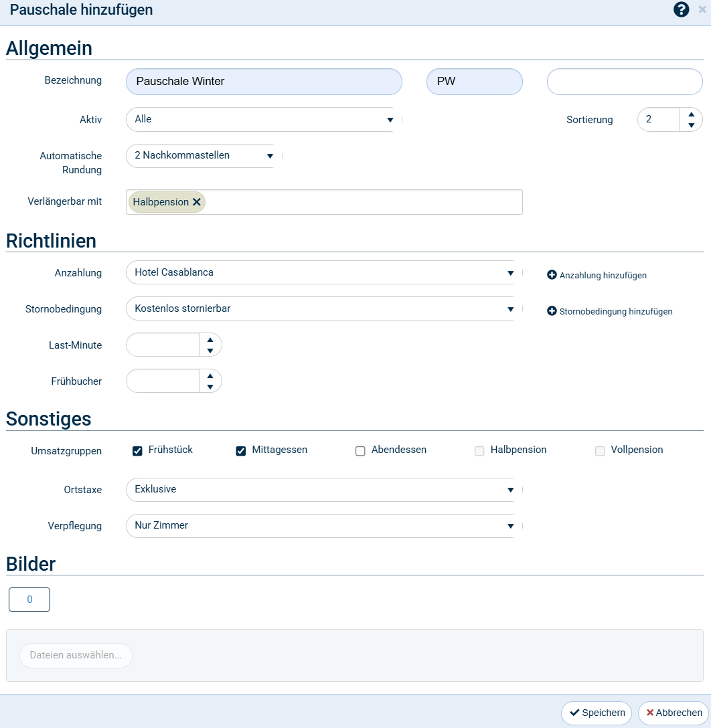Click the plus icon for Anzahlung hinzufügen

[552, 275]
